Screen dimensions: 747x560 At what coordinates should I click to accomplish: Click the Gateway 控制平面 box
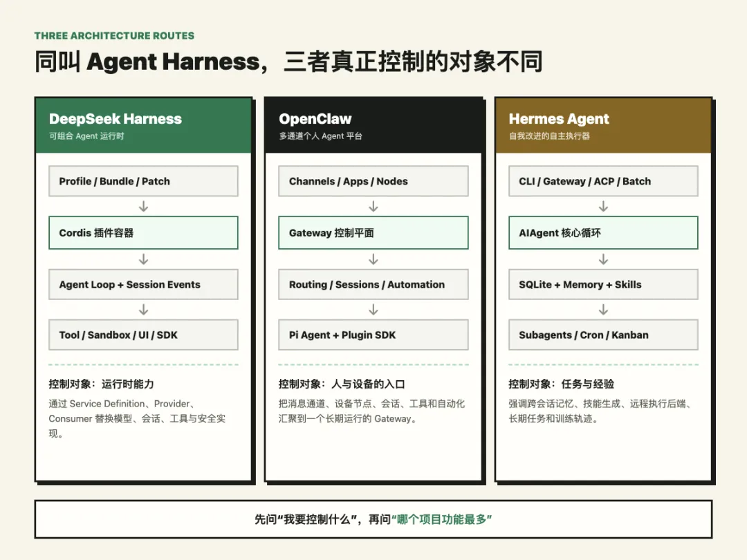pos(373,233)
